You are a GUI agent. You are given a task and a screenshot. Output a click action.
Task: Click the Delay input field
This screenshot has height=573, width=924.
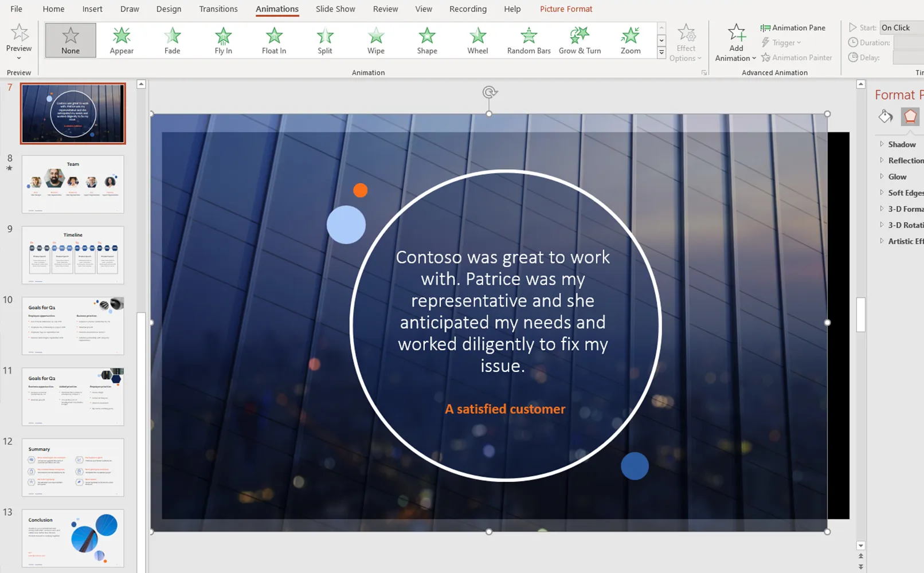click(909, 57)
